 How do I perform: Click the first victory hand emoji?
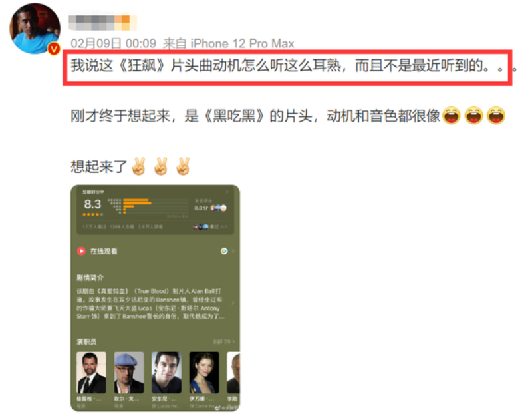[x=138, y=166]
